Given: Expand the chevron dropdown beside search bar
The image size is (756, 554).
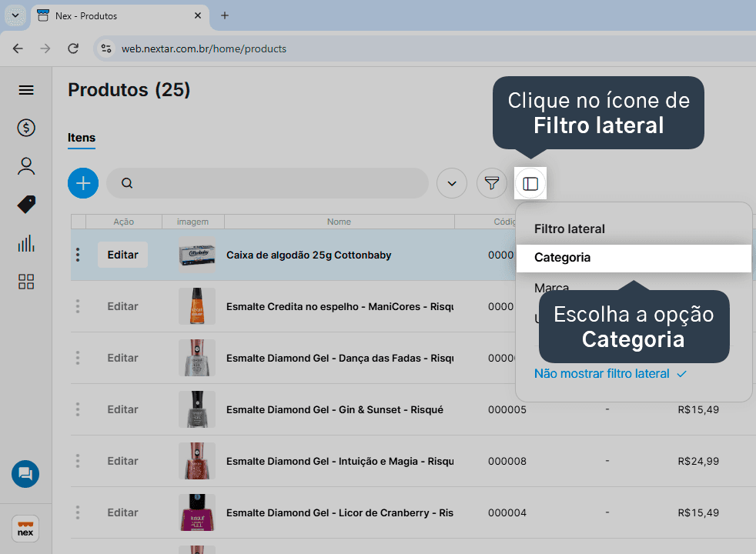Looking at the screenshot, I should (x=452, y=183).
